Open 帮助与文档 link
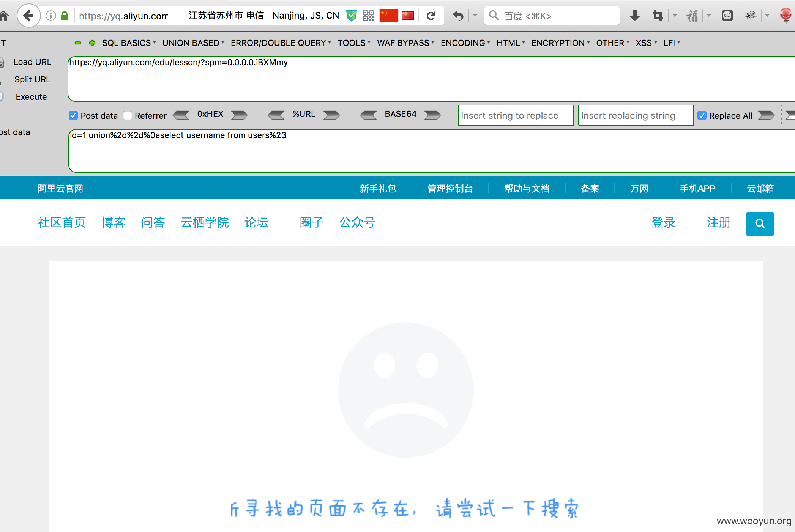 point(527,189)
